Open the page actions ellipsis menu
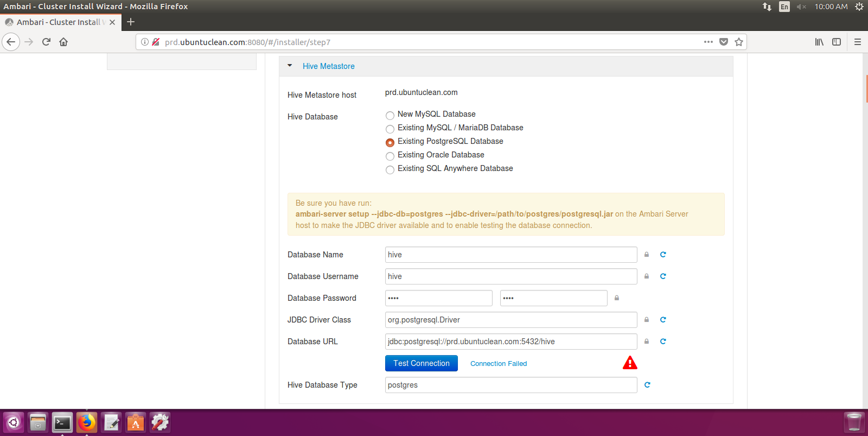This screenshot has height=436, width=868. pyautogui.click(x=709, y=42)
